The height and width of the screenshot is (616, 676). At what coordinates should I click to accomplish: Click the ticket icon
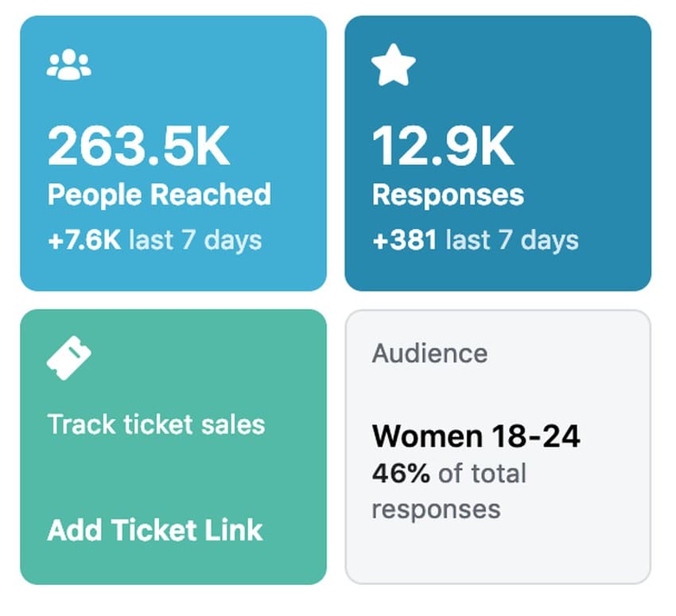coord(68,356)
